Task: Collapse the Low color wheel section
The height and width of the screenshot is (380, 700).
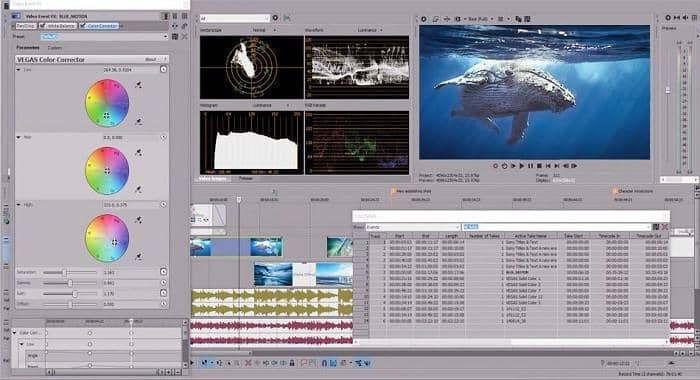Action: pos(18,70)
